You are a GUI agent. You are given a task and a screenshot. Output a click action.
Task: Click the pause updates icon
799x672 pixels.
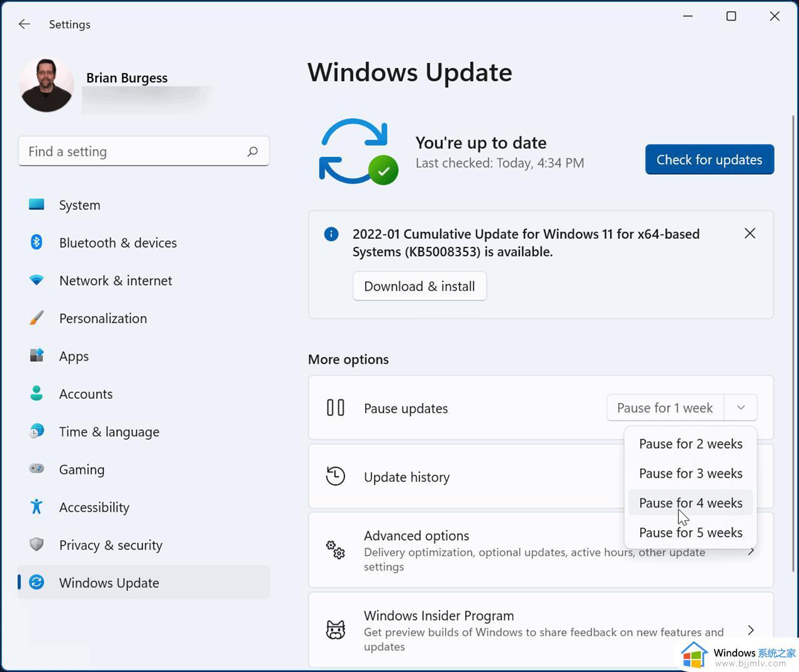[336, 408]
